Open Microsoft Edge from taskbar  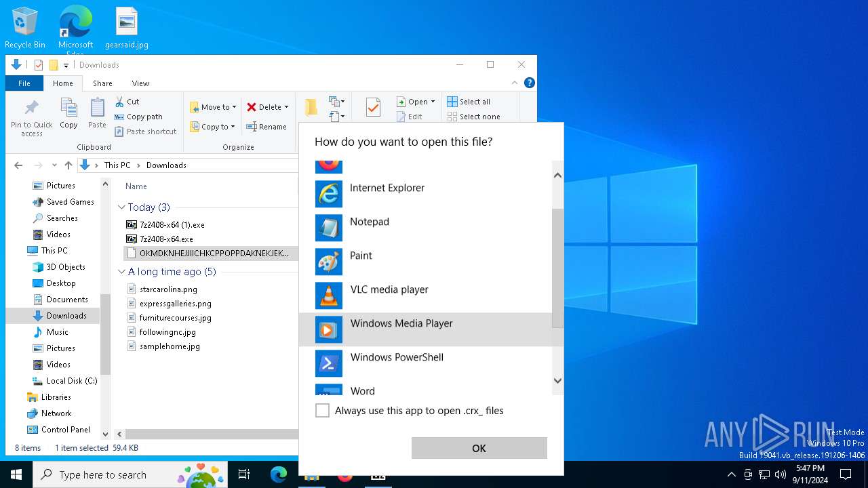[x=279, y=474]
